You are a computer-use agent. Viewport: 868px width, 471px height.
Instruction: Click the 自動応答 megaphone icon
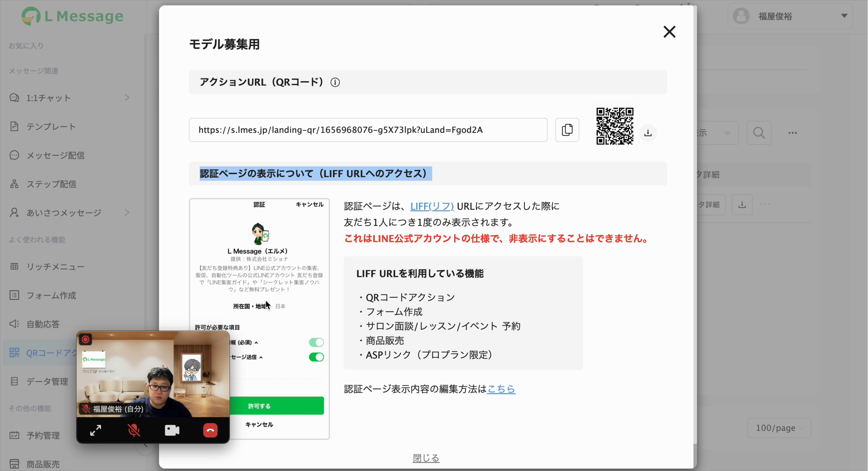[x=14, y=324]
